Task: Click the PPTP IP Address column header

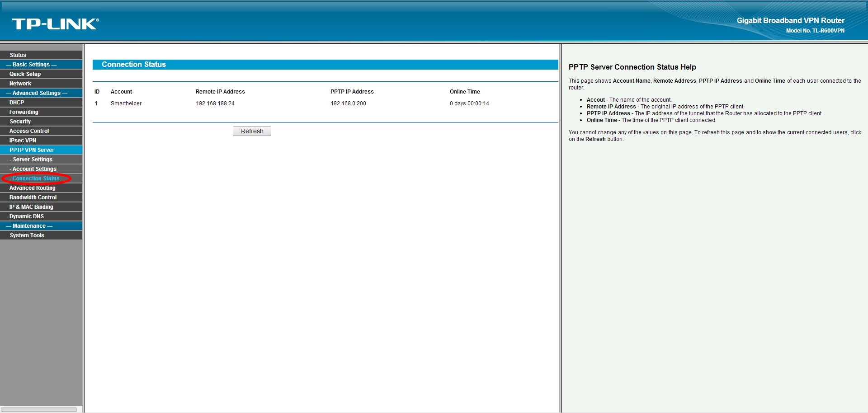Action: [x=352, y=92]
